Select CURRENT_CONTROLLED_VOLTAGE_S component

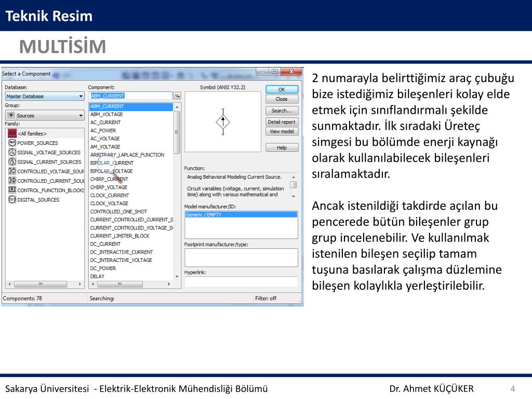coord(131,228)
